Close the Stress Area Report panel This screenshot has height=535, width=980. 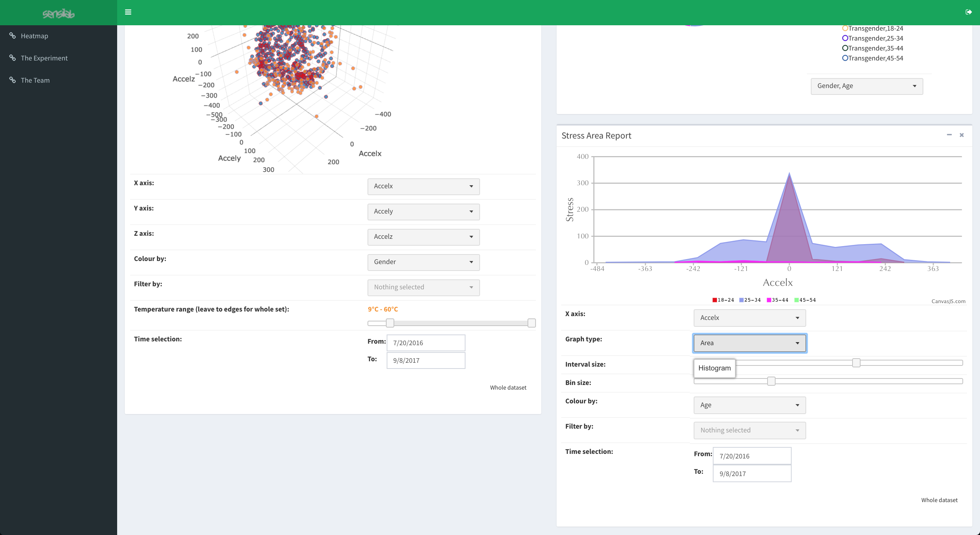tap(962, 135)
